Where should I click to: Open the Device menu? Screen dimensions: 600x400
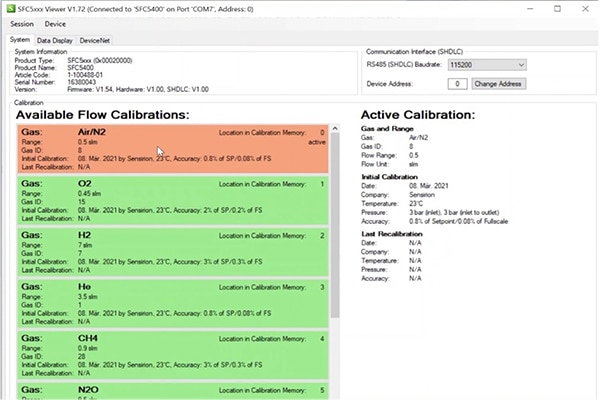coord(55,23)
